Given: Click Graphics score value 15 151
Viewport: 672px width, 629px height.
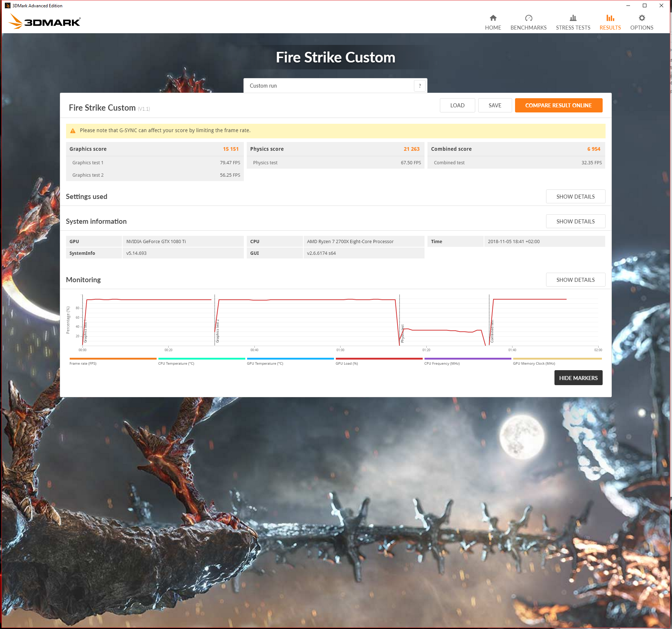Looking at the screenshot, I should pos(231,149).
